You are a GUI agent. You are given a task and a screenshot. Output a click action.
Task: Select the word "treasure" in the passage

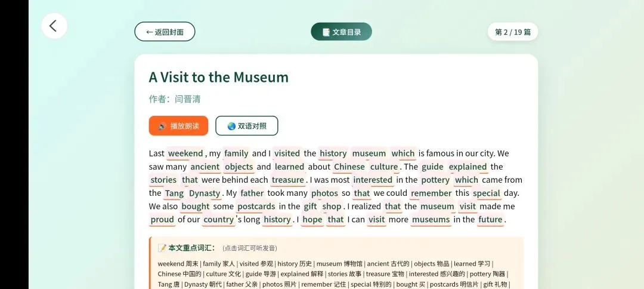tap(287, 180)
